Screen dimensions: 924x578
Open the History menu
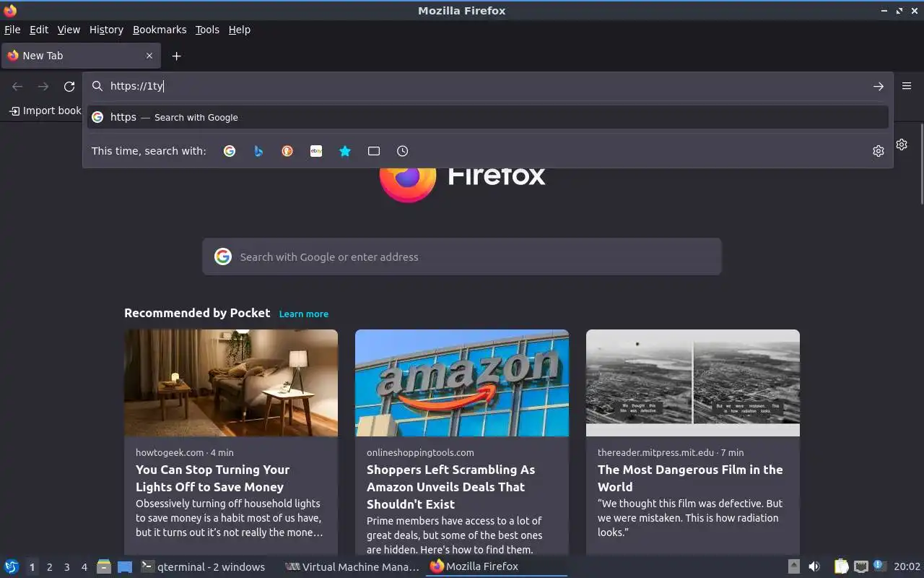pos(106,30)
